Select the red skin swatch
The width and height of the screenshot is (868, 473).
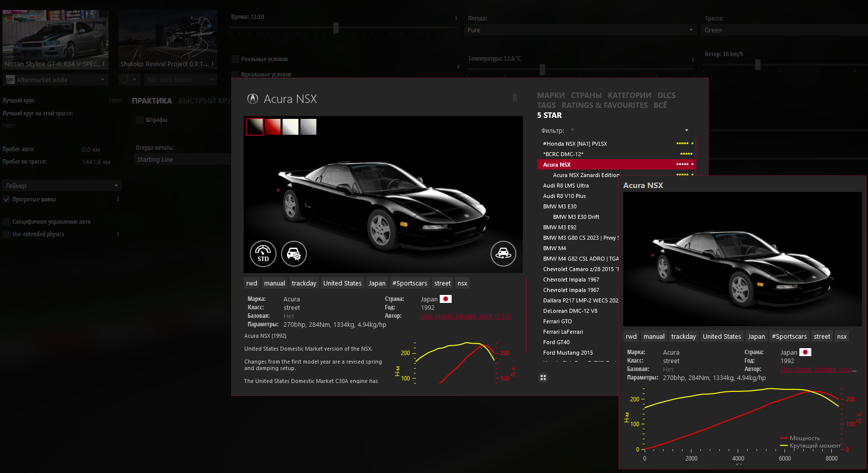pyautogui.click(x=273, y=127)
